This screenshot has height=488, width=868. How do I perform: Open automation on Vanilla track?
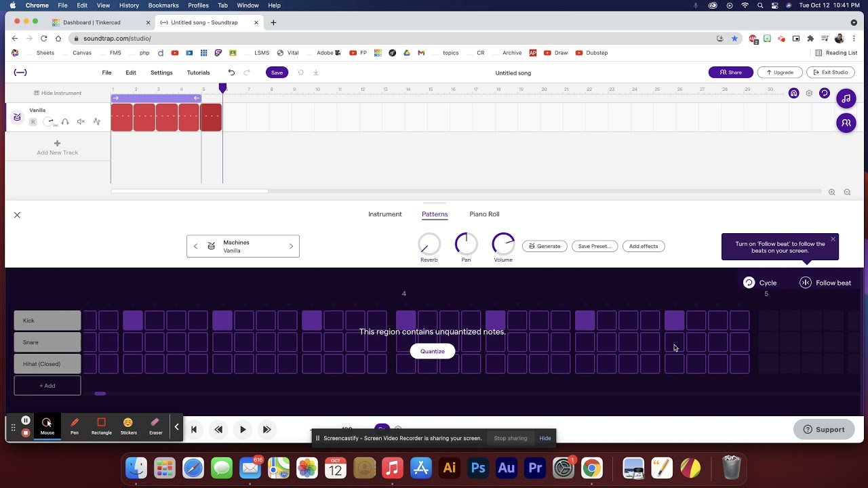pyautogui.click(x=96, y=122)
